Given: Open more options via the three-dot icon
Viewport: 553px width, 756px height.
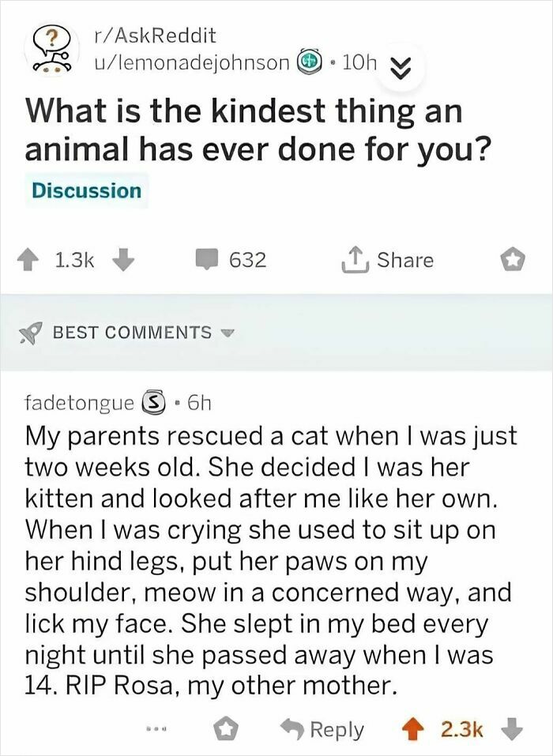Looking at the screenshot, I should 158,728.
